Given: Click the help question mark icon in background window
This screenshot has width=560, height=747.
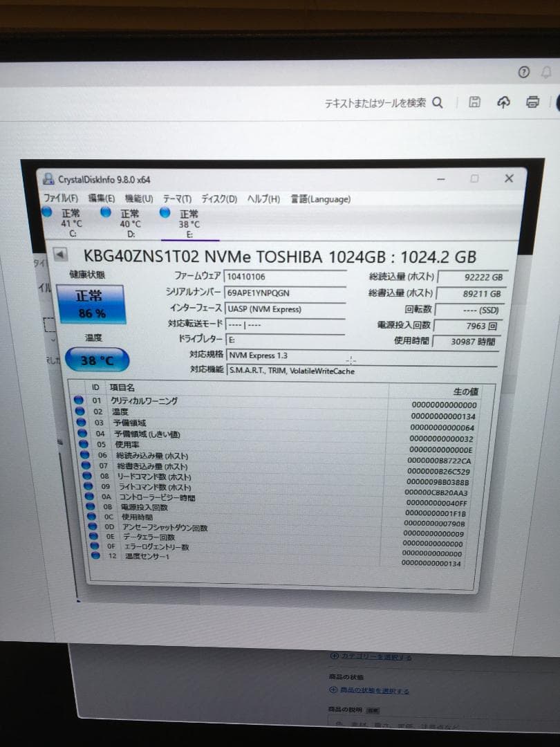Looking at the screenshot, I should [523, 72].
